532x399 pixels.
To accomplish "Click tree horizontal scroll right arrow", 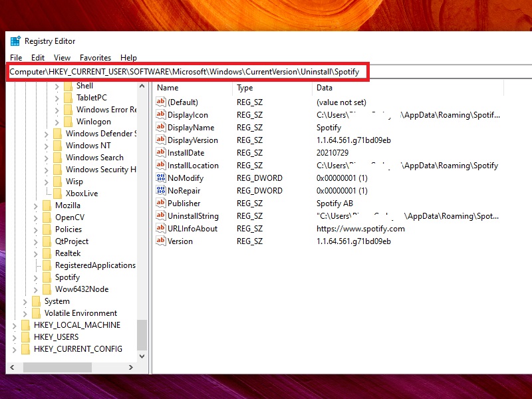I will 131,367.
